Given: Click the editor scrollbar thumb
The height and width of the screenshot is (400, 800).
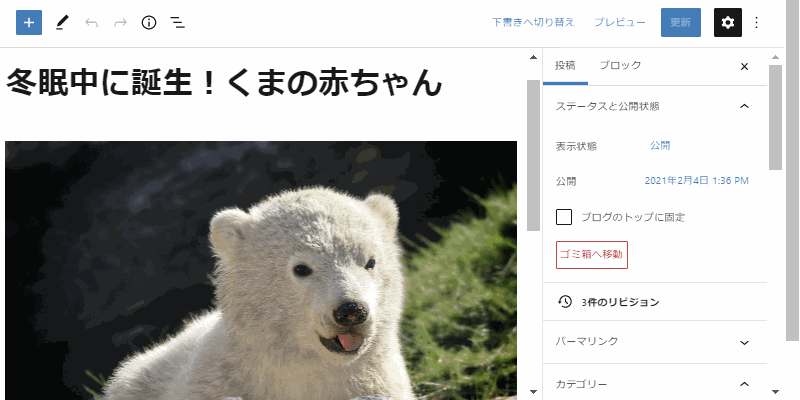Looking at the screenshot, I should [534, 155].
